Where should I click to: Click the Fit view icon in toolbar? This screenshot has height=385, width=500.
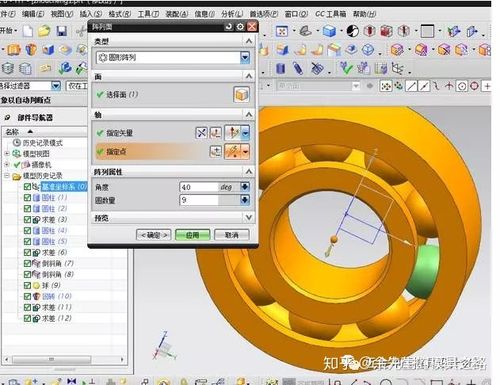tap(282, 31)
